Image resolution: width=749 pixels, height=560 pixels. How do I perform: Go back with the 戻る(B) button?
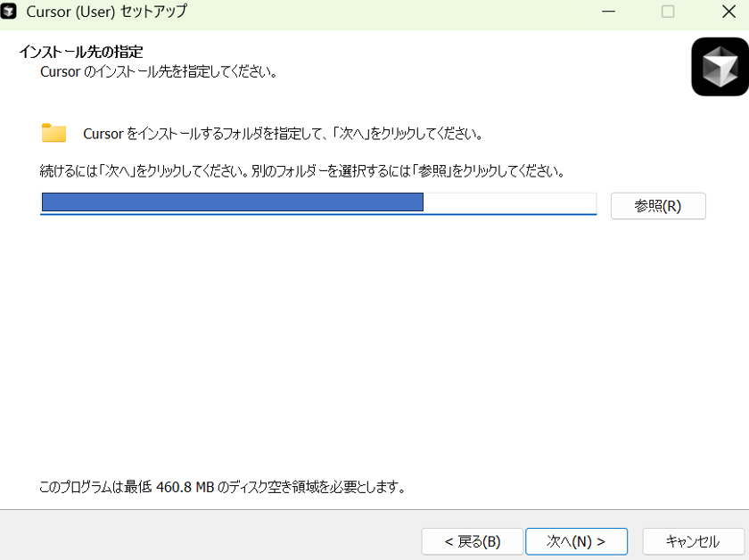coord(472,541)
